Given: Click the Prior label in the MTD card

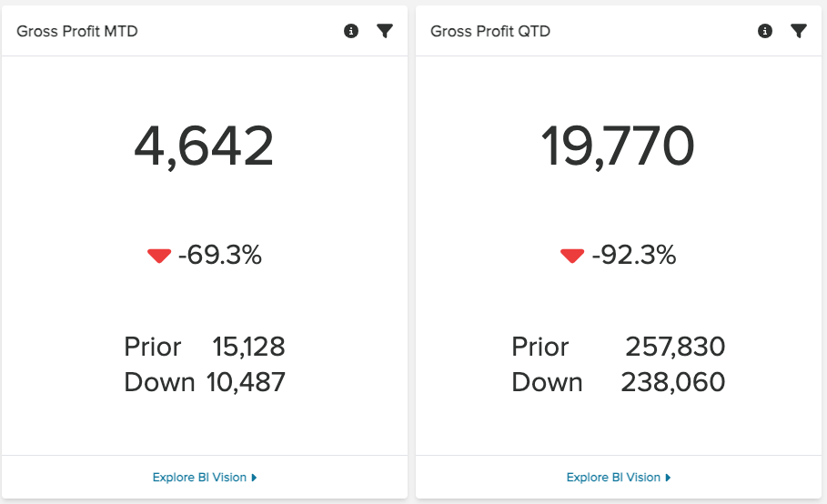Looking at the screenshot, I should pyautogui.click(x=153, y=347).
